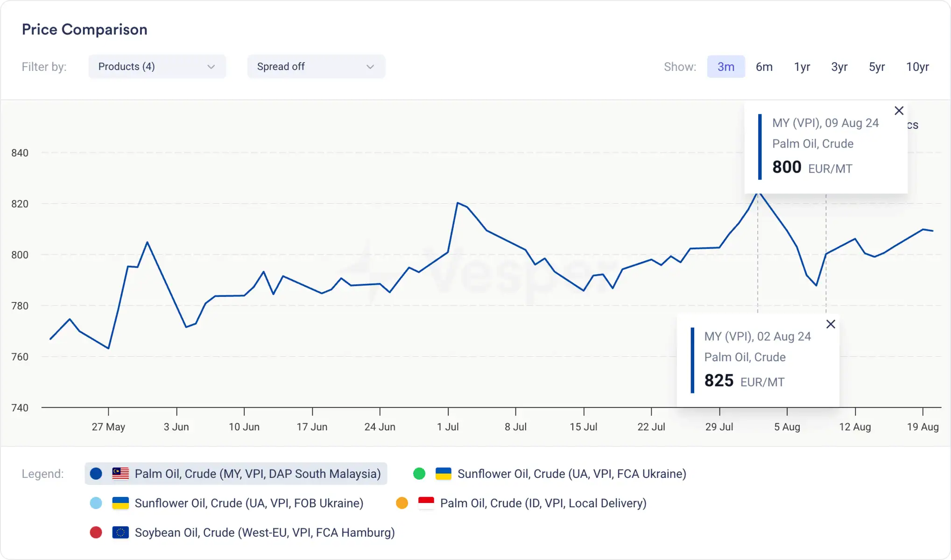Close the 02 Aug 24 tooltip
Viewport: 951px width, 560px height.
click(831, 324)
